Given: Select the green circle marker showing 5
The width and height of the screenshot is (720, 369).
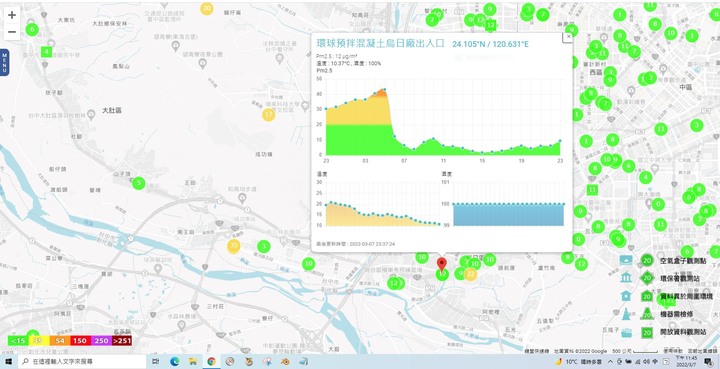Looking at the screenshot, I should (x=139, y=184).
